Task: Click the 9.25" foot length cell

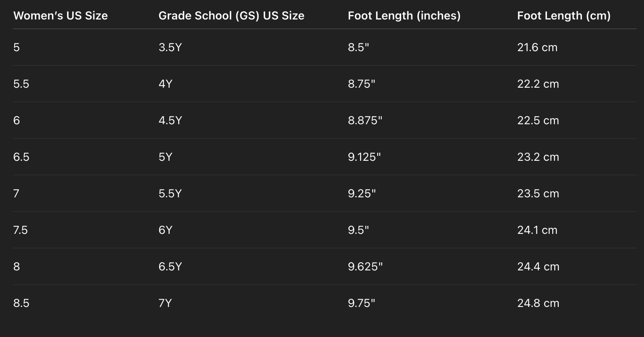Action: click(x=362, y=194)
